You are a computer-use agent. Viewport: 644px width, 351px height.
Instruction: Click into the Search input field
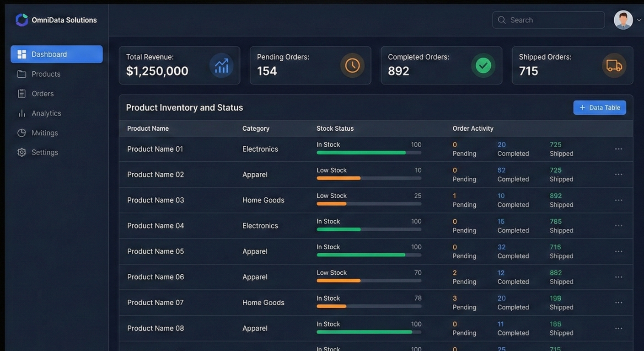point(553,20)
